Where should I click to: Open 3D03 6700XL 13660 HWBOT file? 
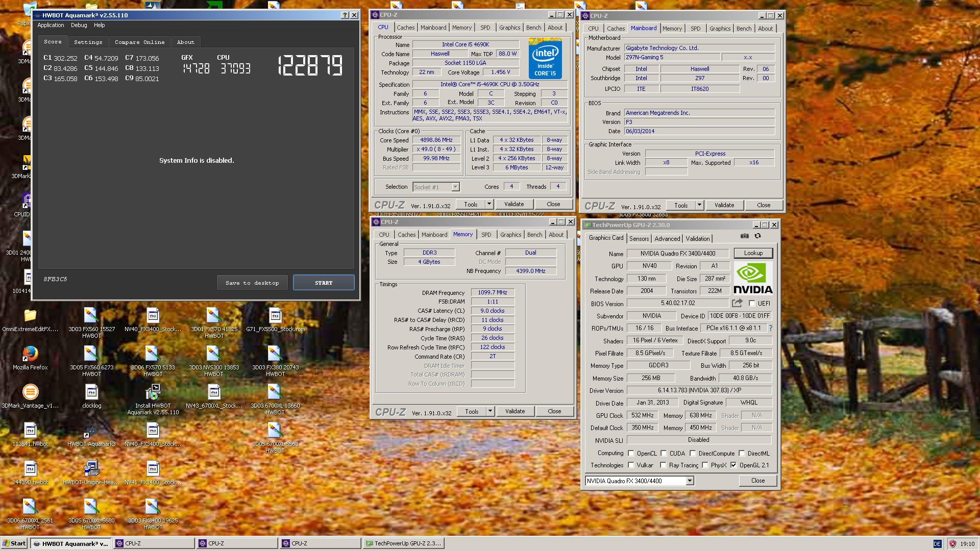click(x=275, y=399)
